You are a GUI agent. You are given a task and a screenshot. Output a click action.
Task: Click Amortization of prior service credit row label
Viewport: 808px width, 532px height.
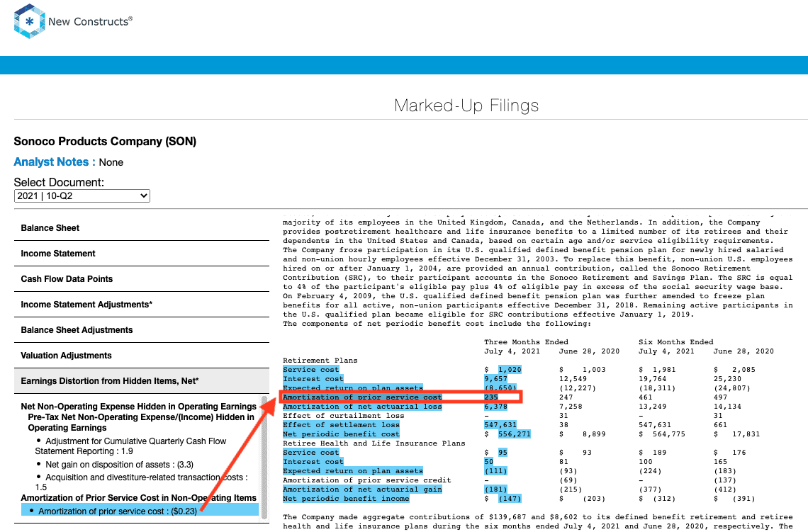point(367,480)
